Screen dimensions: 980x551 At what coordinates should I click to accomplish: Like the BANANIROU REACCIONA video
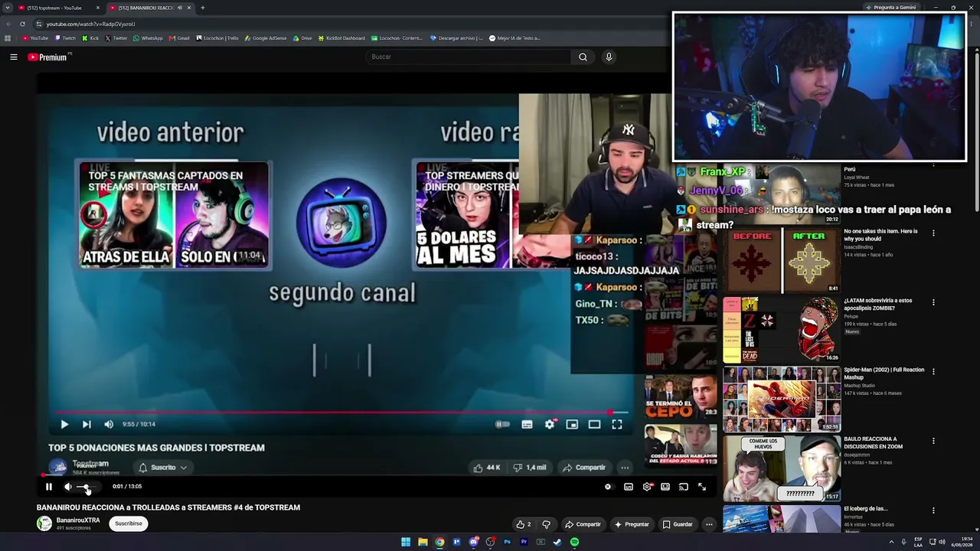tap(524, 524)
